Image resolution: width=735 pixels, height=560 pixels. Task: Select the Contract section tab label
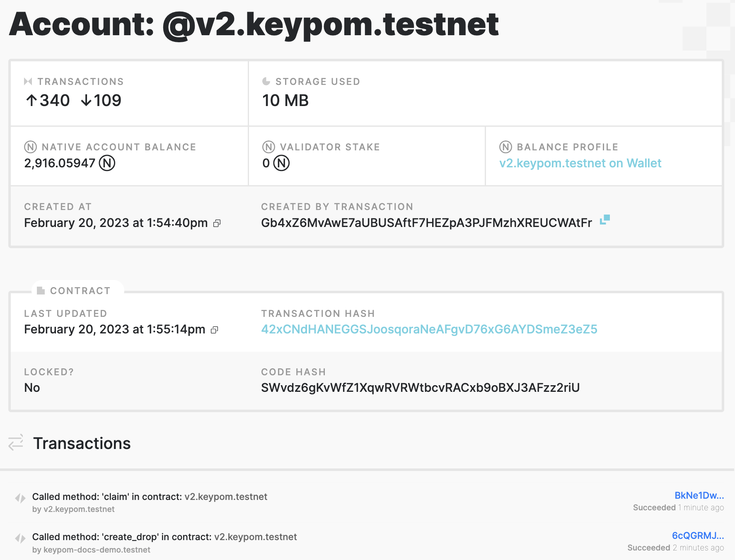80,291
